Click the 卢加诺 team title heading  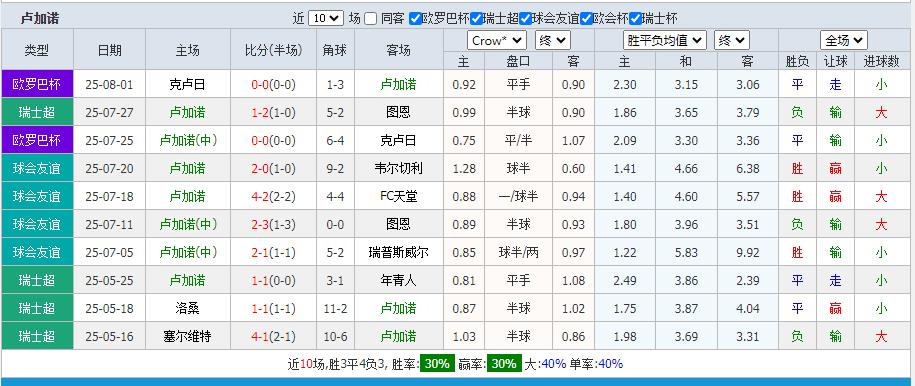click(x=40, y=19)
